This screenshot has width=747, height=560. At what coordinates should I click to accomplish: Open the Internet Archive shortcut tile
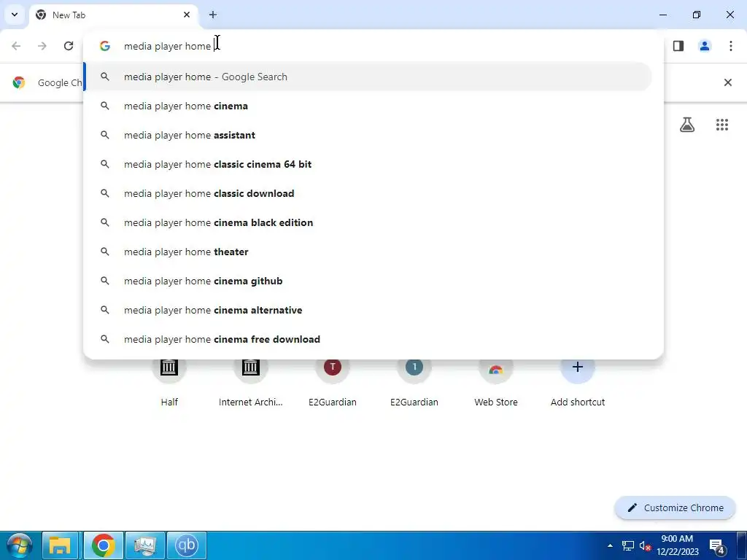click(x=251, y=382)
